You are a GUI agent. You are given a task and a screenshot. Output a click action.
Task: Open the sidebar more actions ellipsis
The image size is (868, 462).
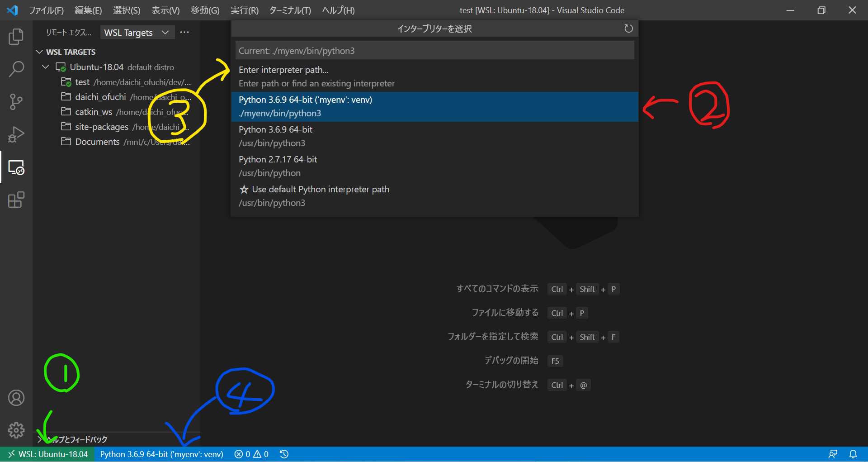(x=184, y=32)
